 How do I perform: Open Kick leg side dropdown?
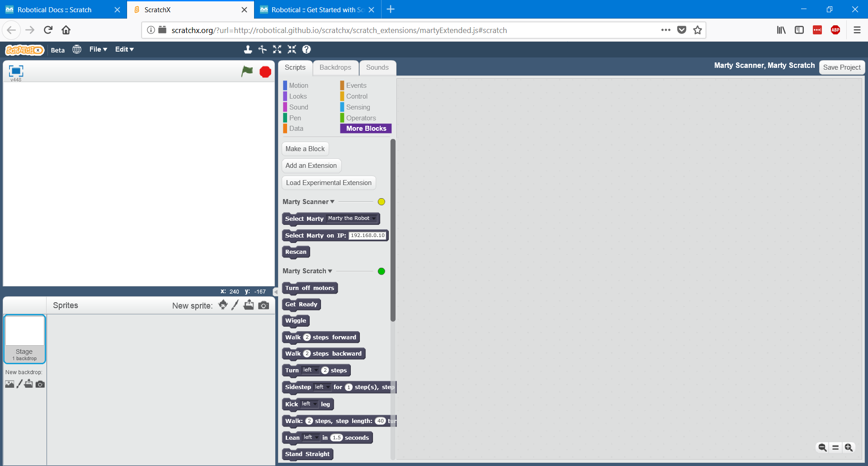click(309, 404)
